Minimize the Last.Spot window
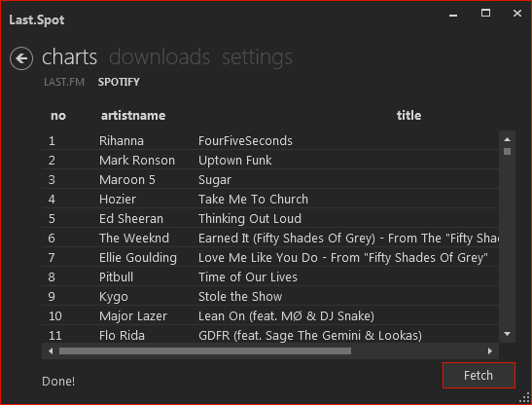 [x=453, y=15]
